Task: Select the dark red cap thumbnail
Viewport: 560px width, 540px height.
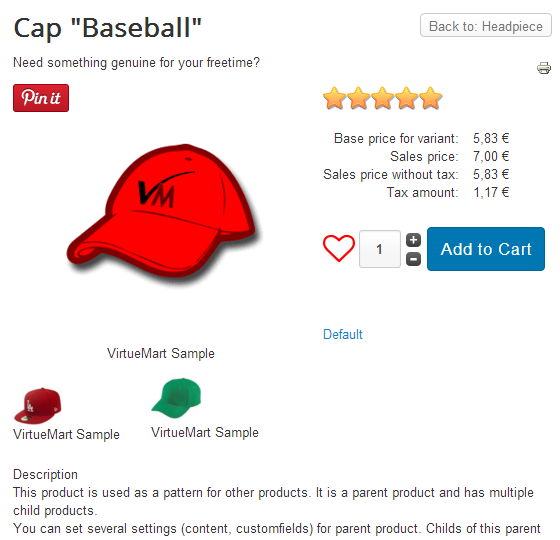Action: pyautogui.click(x=38, y=406)
